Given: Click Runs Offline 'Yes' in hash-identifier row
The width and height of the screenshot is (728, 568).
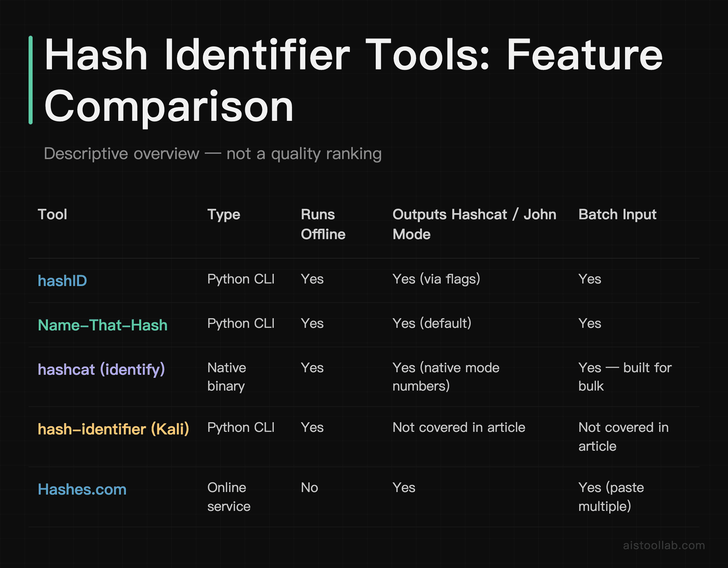Looking at the screenshot, I should pos(312,427).
